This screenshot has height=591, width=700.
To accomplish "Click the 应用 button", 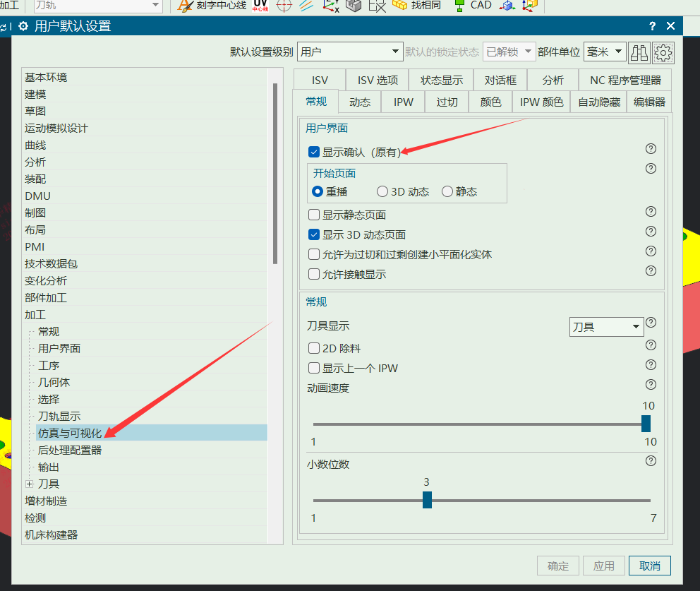I will (x=603, y=566).
